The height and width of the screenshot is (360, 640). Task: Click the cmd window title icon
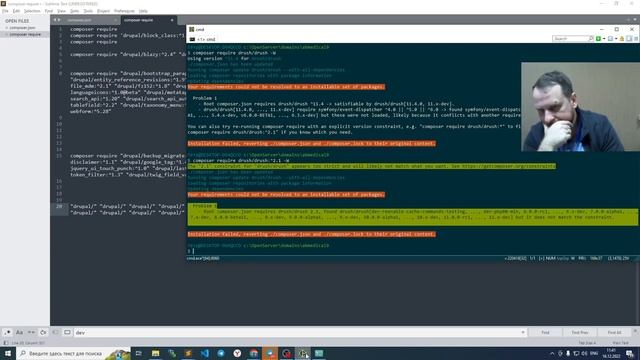coord(191,29)
